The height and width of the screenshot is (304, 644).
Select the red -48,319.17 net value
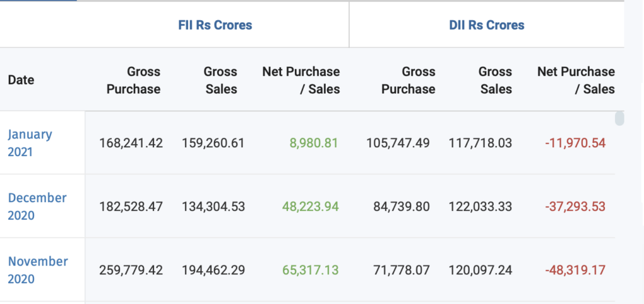[575, 270]
